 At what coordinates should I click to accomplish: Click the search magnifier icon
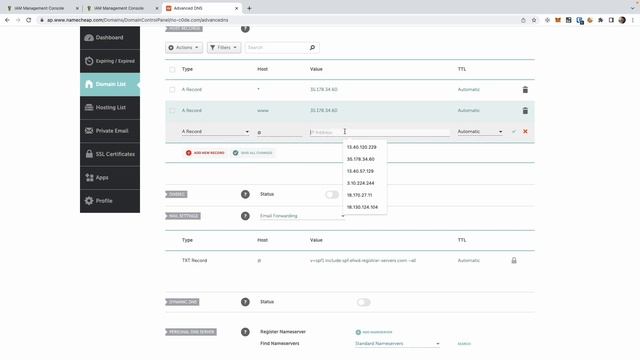[312, 47]
